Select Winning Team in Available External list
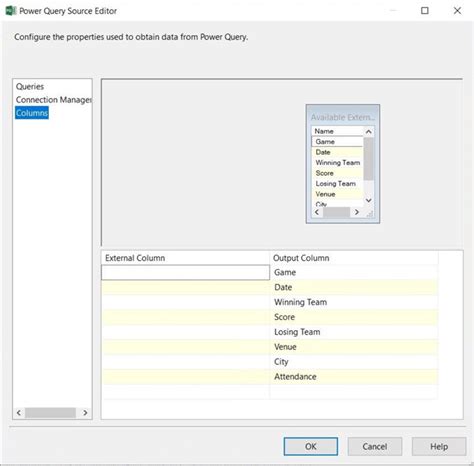 (337, 163)
